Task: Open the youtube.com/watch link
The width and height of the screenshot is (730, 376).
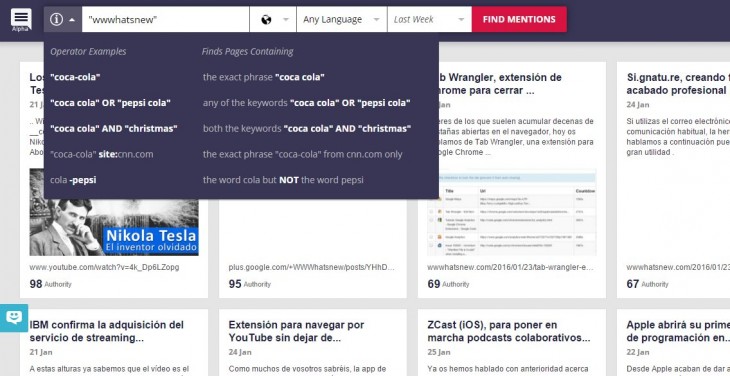Action: [x=104, y=268]
